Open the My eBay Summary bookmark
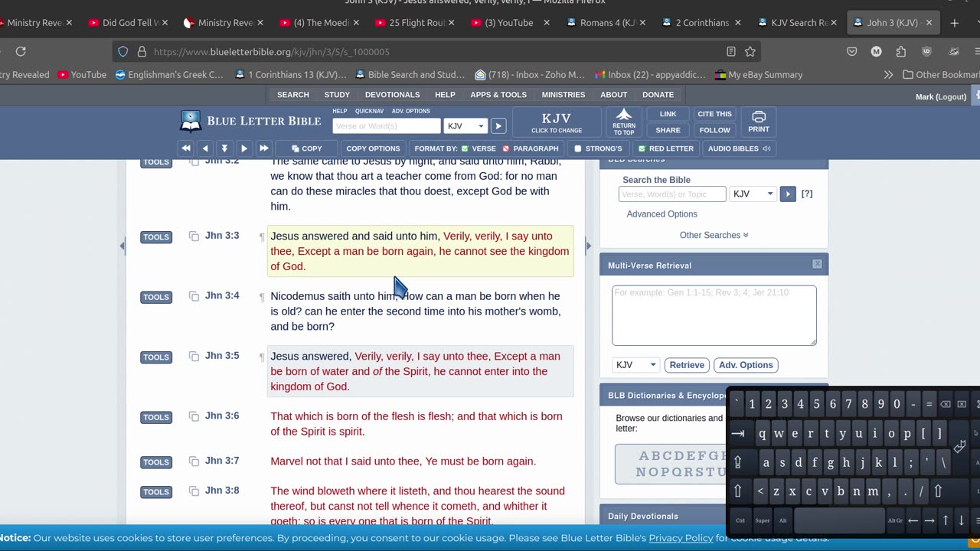This screenshot has width=980, height=551. click(x=758, y=74)
